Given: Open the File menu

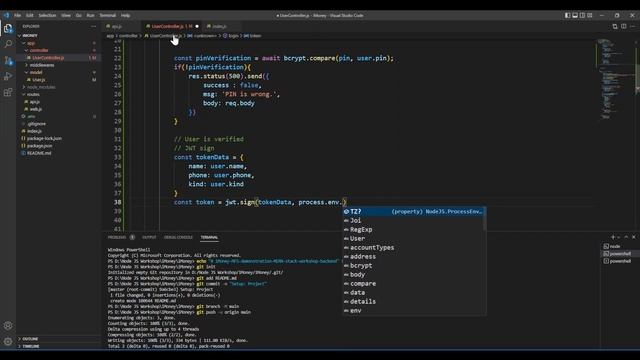Looking at the screenshot, I should [18, 15].
